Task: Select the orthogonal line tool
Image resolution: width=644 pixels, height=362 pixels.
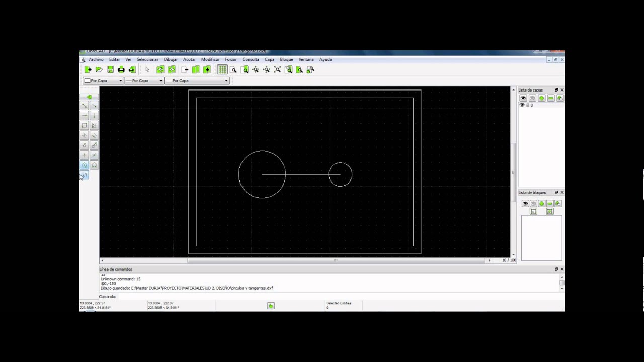Action: (84, 155)
